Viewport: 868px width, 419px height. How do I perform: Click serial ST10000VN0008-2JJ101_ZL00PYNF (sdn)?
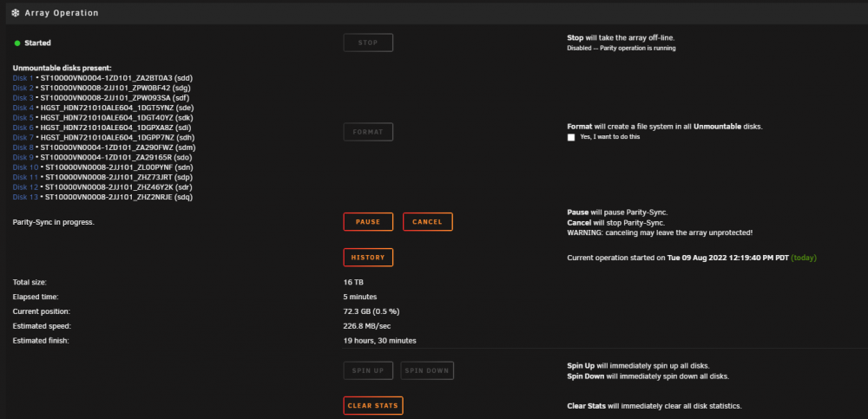(x=119, y=167)
